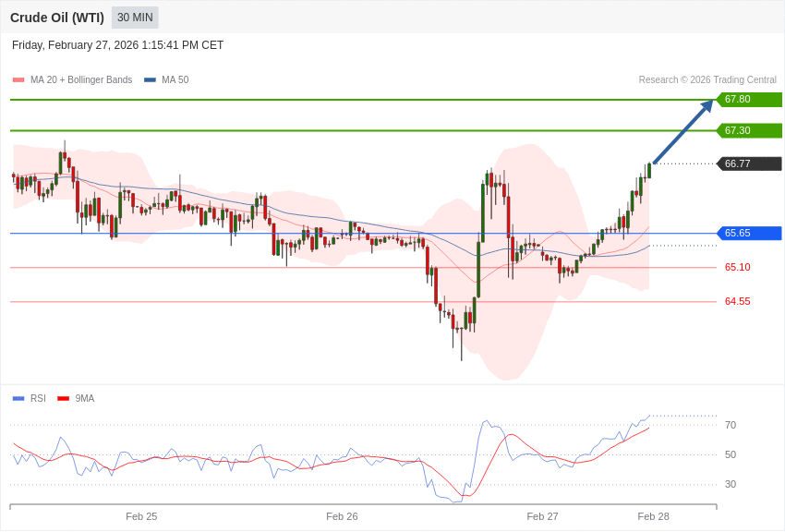Click the Feb 28 date marker
The height and width of the screenshot is (532, 785).
point(653,516)
